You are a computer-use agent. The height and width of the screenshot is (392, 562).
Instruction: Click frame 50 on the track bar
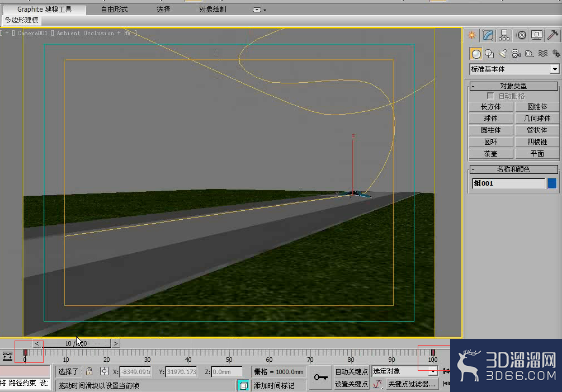click(x=229, y=353)
